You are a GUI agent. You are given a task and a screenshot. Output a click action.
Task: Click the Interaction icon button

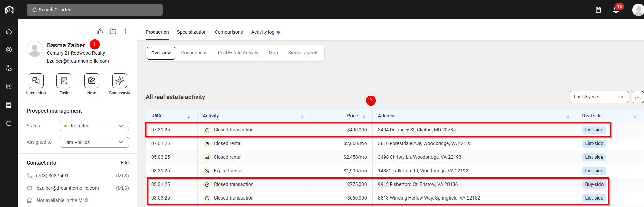tap(36, 81)
